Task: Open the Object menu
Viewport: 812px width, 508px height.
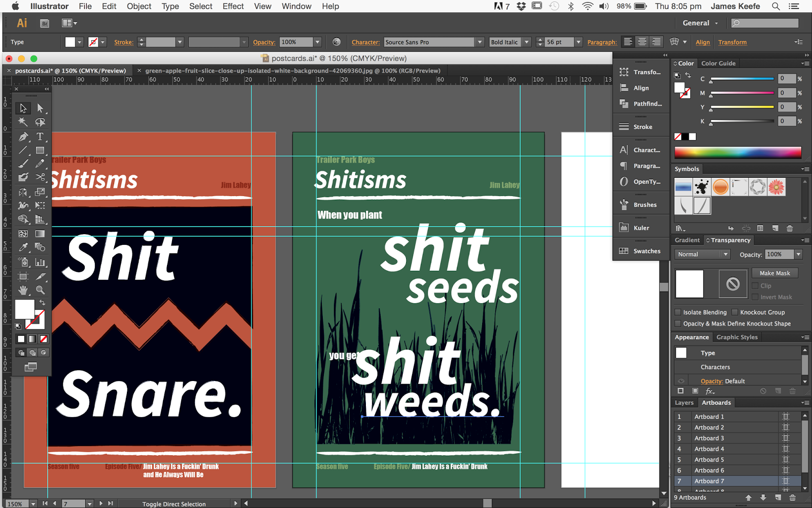Action: (x=139, y=7)
